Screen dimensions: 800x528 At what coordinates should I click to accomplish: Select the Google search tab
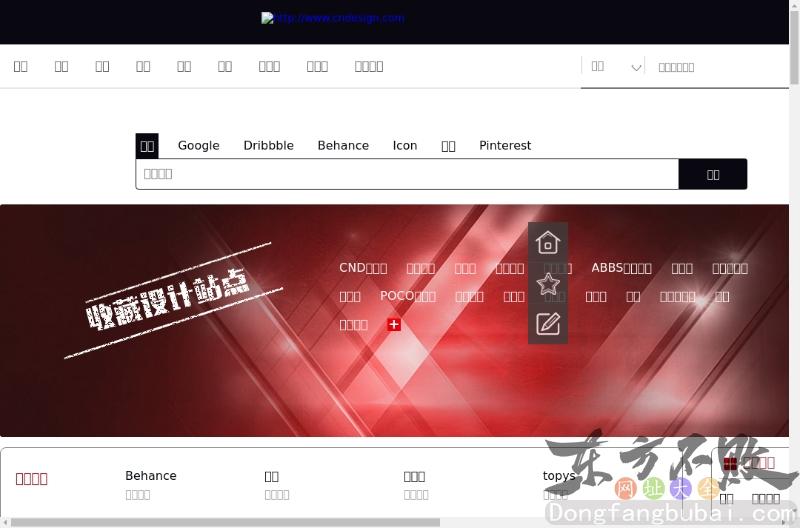[198, 145]
